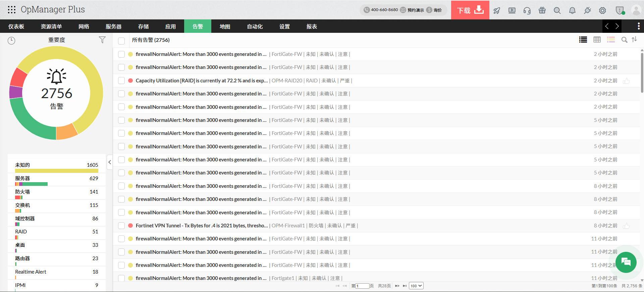Open the 报表 menu
644x292 pixels.
[312, 26]
